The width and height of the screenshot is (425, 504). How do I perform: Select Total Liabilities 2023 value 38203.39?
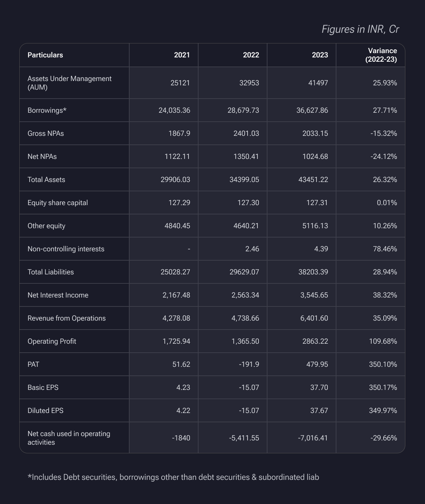(313, 272)
